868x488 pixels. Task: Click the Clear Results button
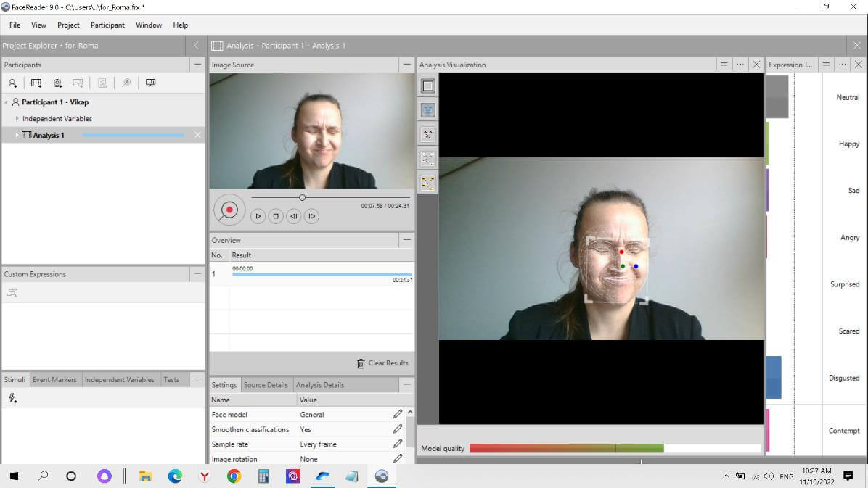382,363
